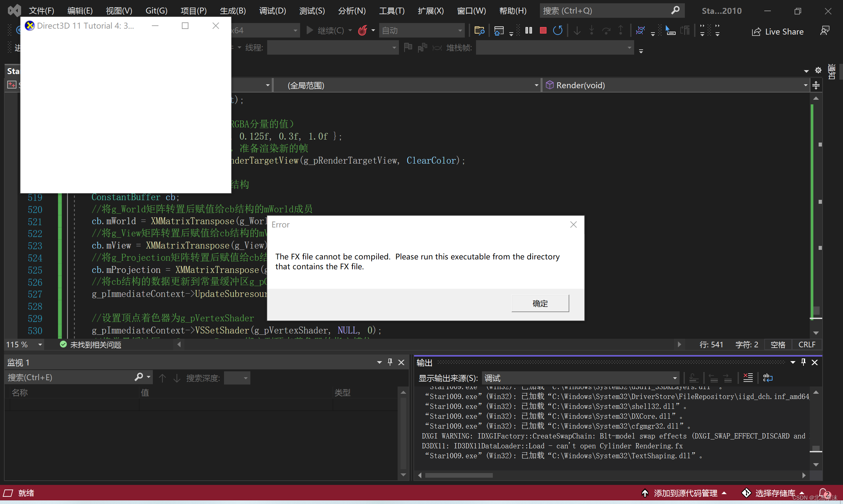843x504 pixels.
Task: Click the CRLF line ending indicator
Action: (807, 345)
